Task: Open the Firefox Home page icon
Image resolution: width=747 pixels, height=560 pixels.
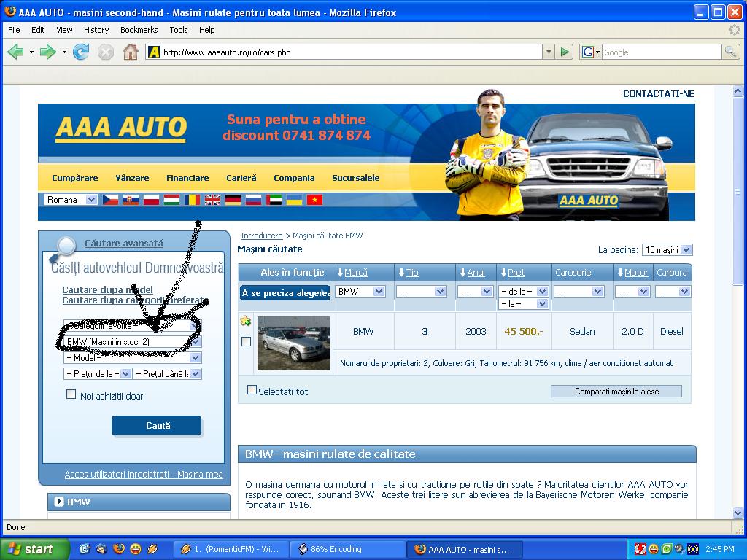Action: pyautogui.click(x=130, y=52)
